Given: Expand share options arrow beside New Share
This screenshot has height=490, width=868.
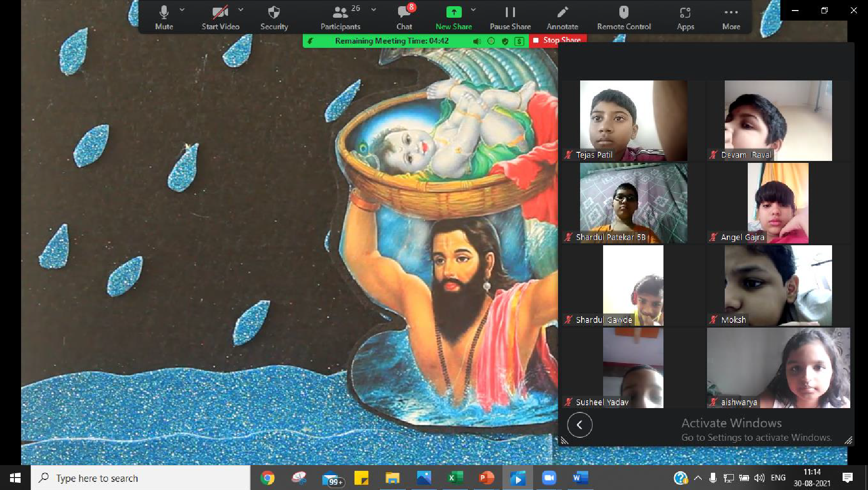Looking at the screenshot, I should coord(473,10).
